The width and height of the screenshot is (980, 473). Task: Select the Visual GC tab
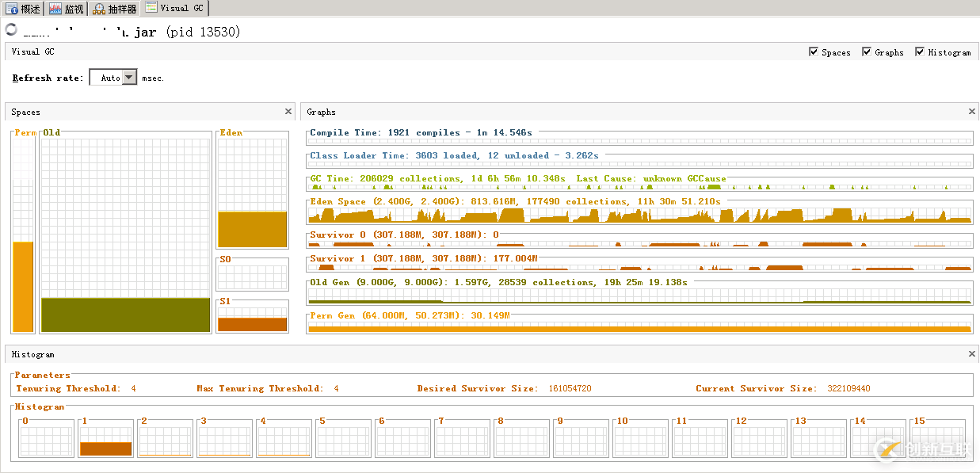click(x=174, y=8)
